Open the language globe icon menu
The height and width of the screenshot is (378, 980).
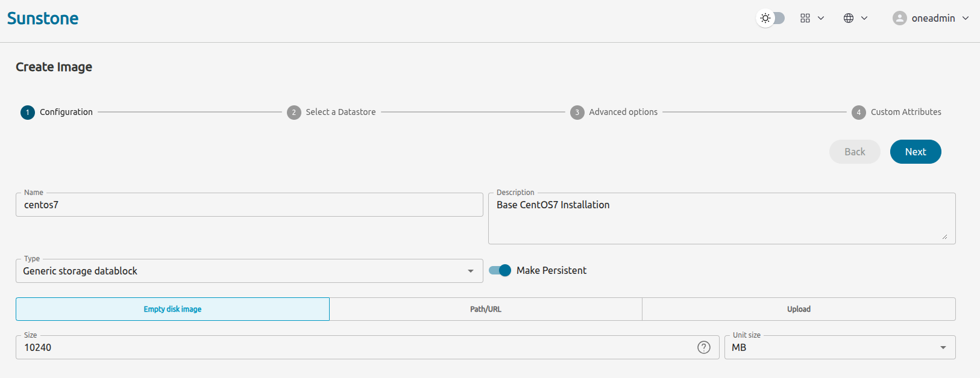click(x=849, y=18)
